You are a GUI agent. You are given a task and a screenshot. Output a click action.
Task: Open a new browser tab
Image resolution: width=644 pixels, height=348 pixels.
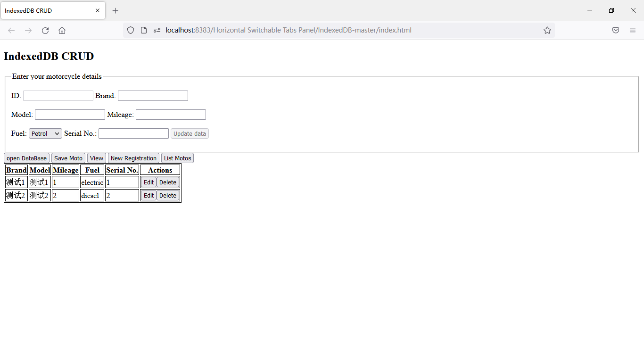[116, 10]
